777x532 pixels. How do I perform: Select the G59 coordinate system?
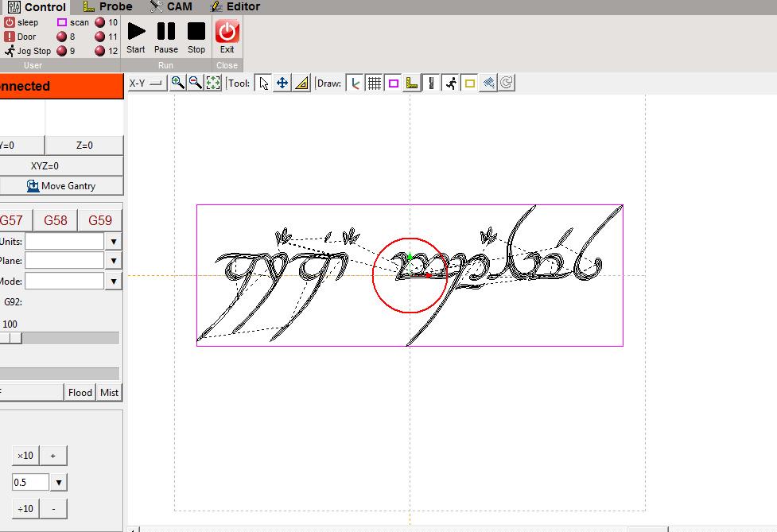pyautogui.click(x=100, y=220)
